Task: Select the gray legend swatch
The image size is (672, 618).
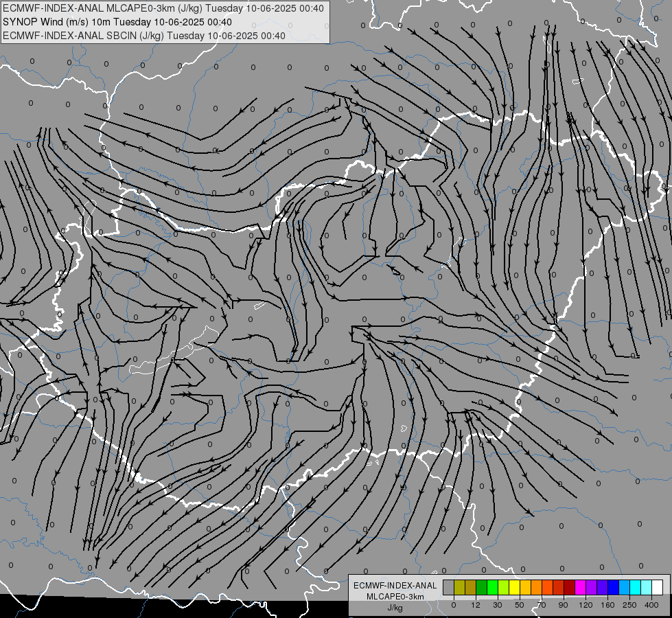Action: (x=449, y=587)
